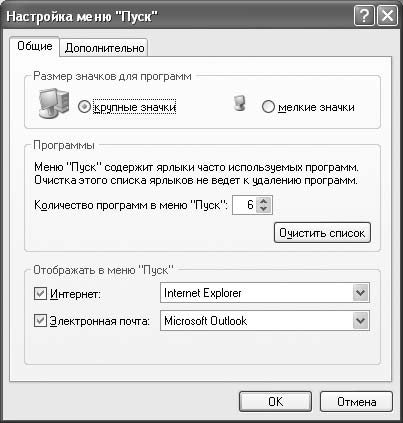Click the help question mark button
Viewport: 403px width, 423px height.
pos(364,16)
